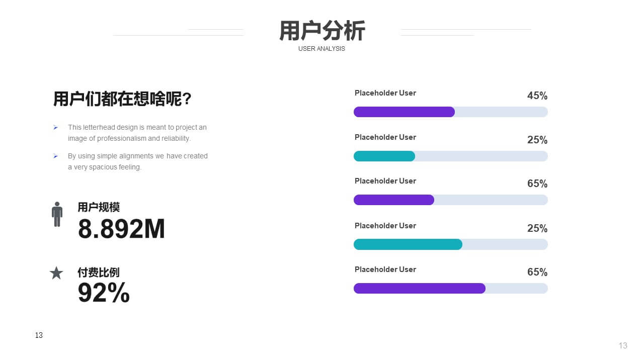Select the first arrow bullet before 'This letterhead design'
Viewport: 644px width, 362px height.
coord(55,128)
